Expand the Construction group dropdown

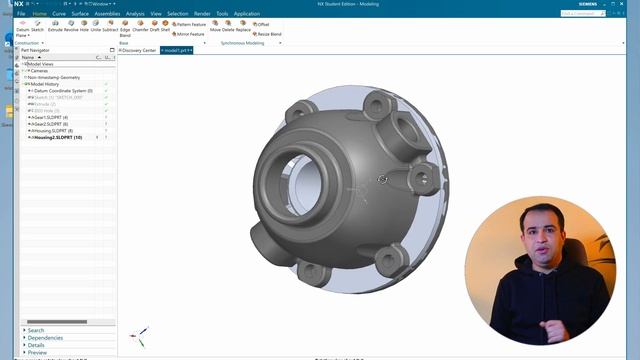click(42, 43)
